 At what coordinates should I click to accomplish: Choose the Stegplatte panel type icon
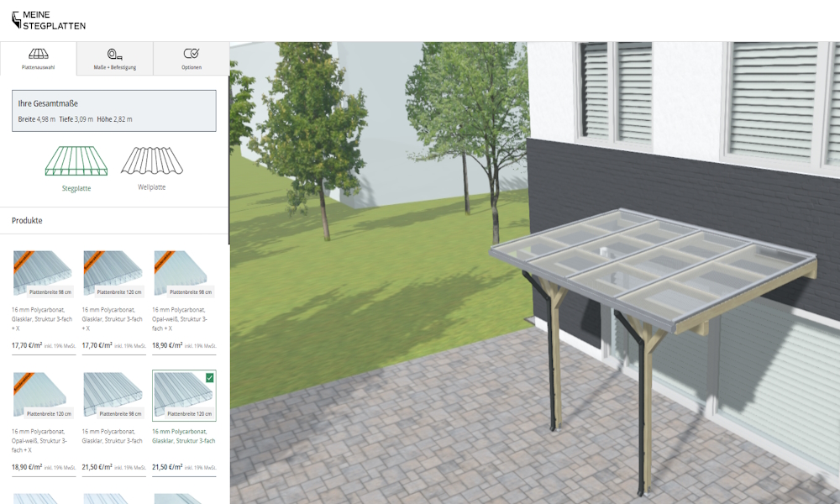pos(76,161)
